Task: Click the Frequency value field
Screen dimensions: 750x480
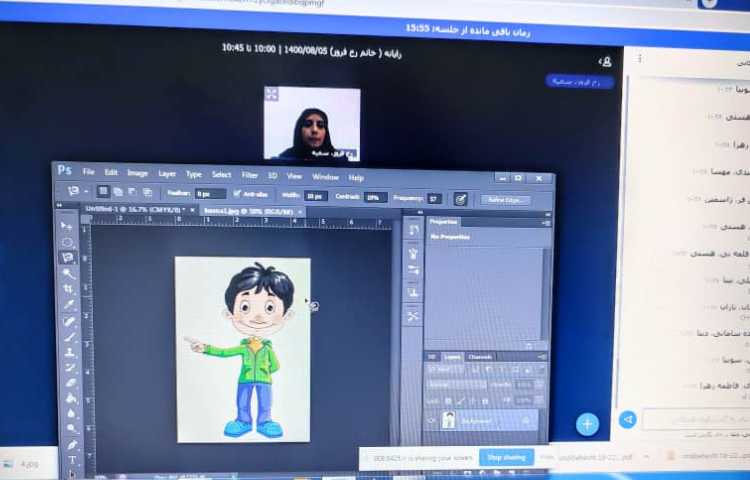Action: [x=434, y=198]
